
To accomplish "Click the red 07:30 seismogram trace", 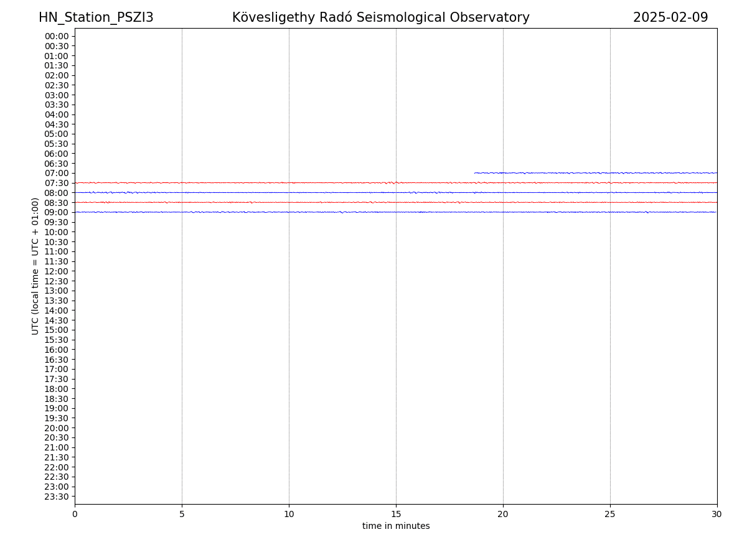I will tap(311, 183).
